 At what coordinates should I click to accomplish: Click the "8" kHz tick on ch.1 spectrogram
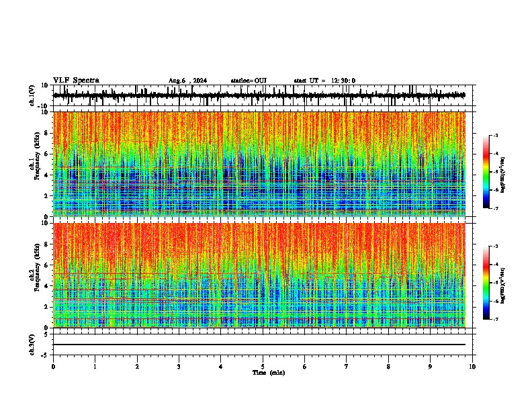pyautogui.click(x=47, y=133)
